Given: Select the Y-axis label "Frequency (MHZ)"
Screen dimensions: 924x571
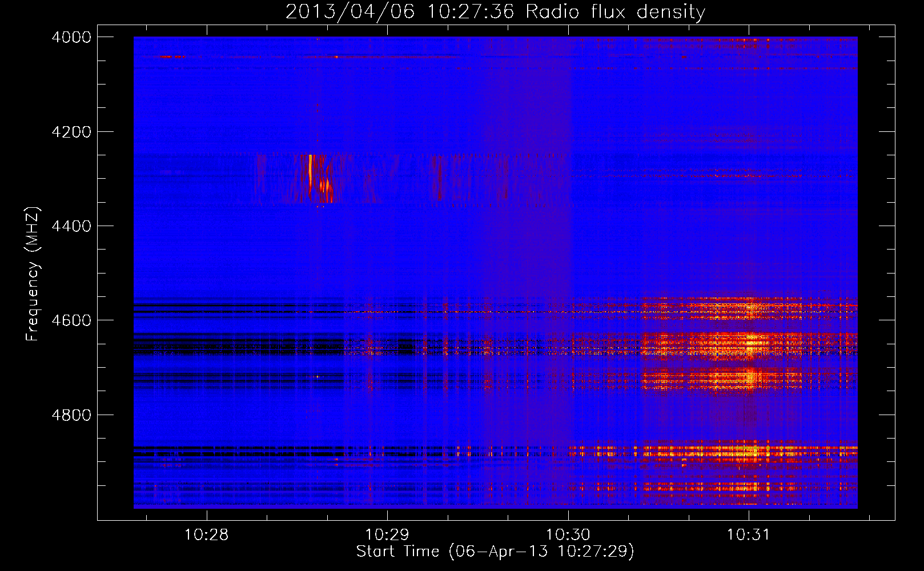Looking at the screenshot, I should pyautogui.click(x=33, y=274).
